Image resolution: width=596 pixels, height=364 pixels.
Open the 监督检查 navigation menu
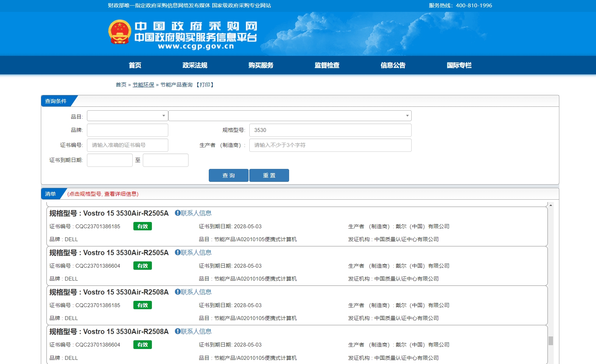point(327,65)
